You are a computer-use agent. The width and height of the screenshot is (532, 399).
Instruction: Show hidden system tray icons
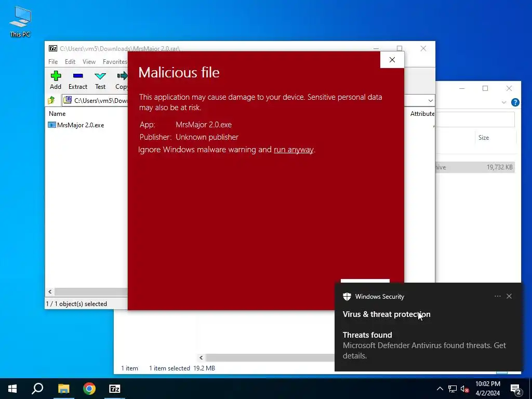(x=440, y=389)
